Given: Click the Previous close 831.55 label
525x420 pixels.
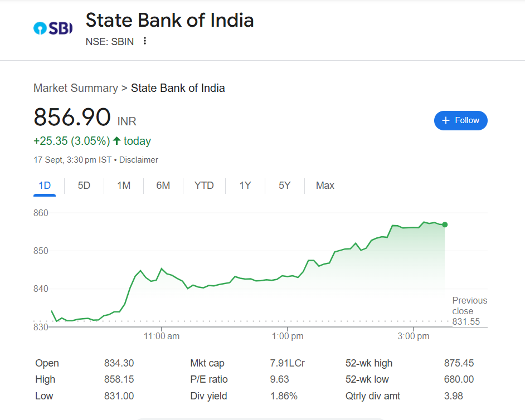Looking at the screenshot, I should (x=469, y=311).
